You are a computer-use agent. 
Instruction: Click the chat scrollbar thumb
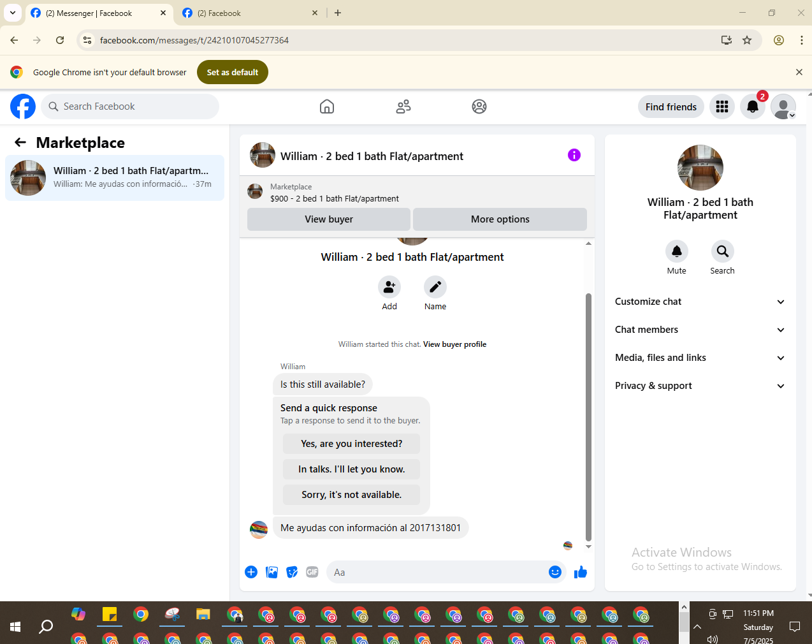tap(588, 417)
